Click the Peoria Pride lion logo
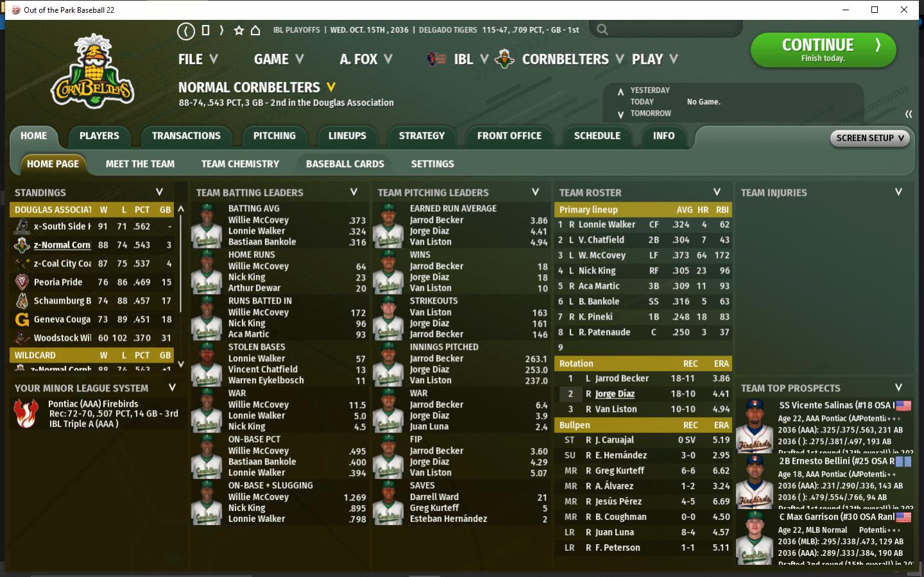The height and width of the screenshot is (577, 924). (22, 282)
